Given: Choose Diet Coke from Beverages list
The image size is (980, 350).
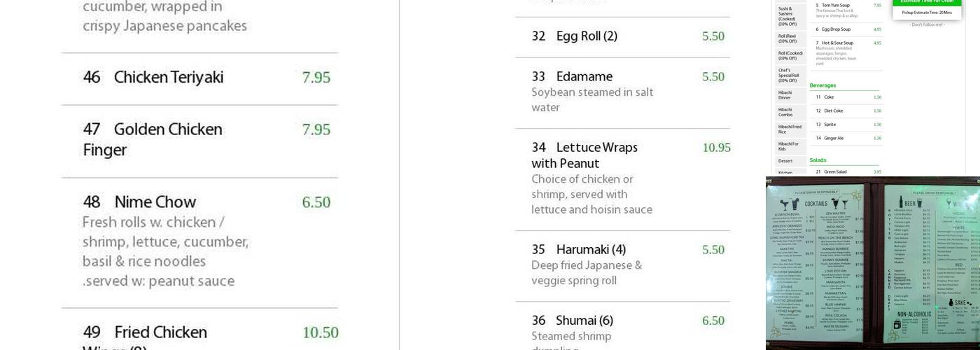Looking at the screenshot, I should click(x=833, y=111).
